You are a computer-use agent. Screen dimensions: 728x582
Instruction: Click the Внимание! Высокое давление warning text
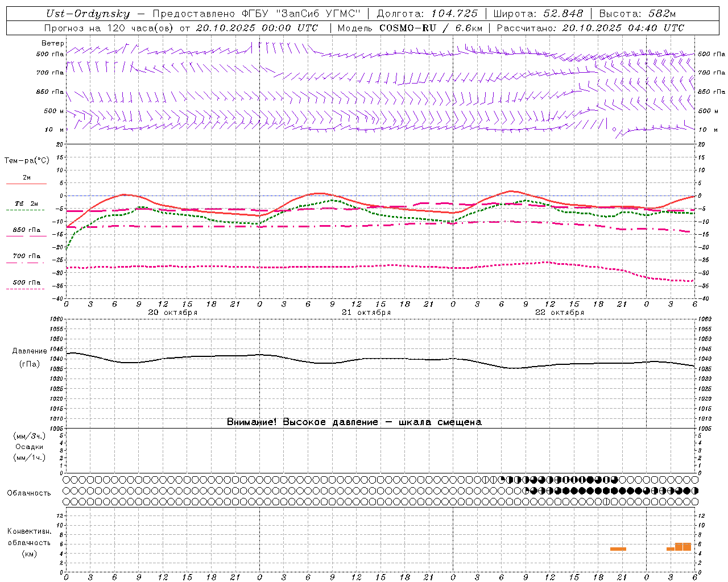(354, 422)
